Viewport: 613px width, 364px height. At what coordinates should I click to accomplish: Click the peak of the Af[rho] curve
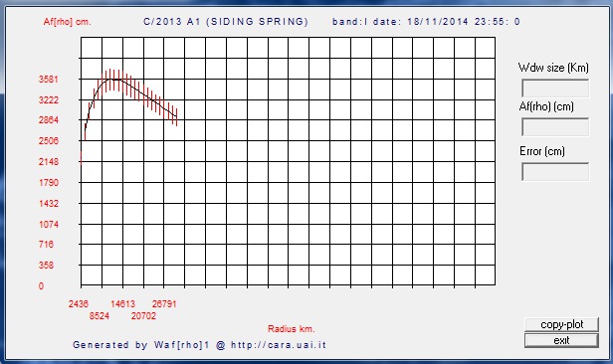111,80
